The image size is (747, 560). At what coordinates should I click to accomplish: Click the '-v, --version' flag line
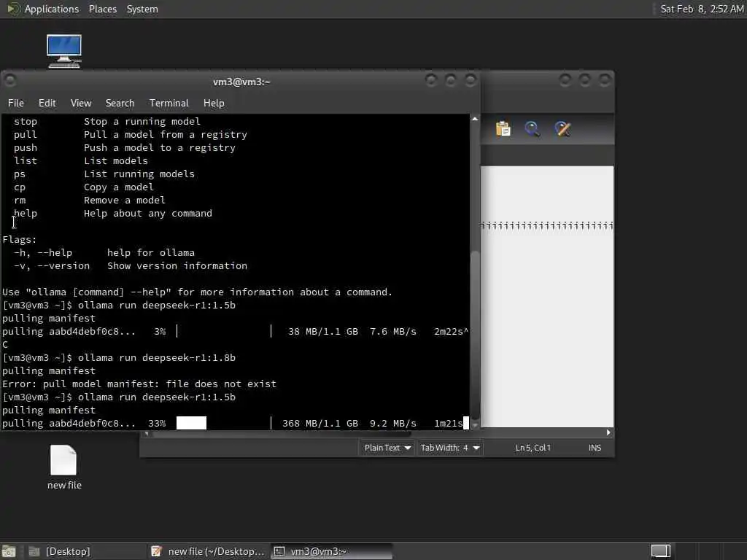coord(130,265)
